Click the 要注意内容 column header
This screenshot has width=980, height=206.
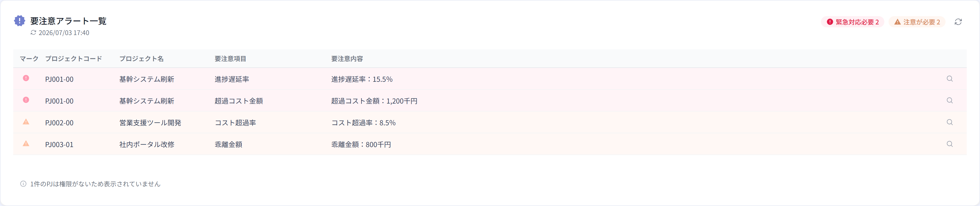(x=347, y=59)
